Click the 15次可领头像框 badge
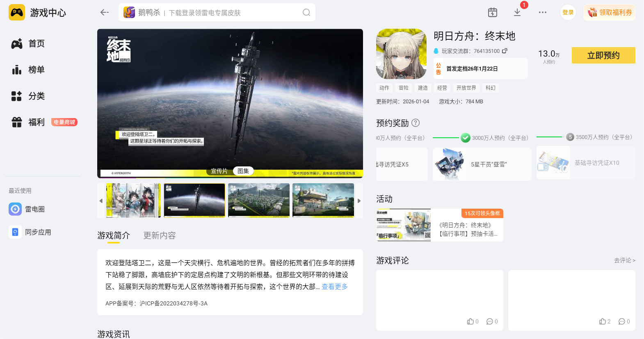This screenshot has height=339, width=644. pos(482,213)
